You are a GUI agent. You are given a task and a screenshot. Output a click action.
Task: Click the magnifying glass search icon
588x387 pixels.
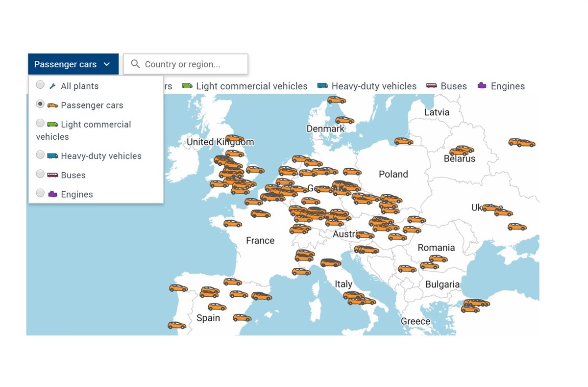[135, 64]
